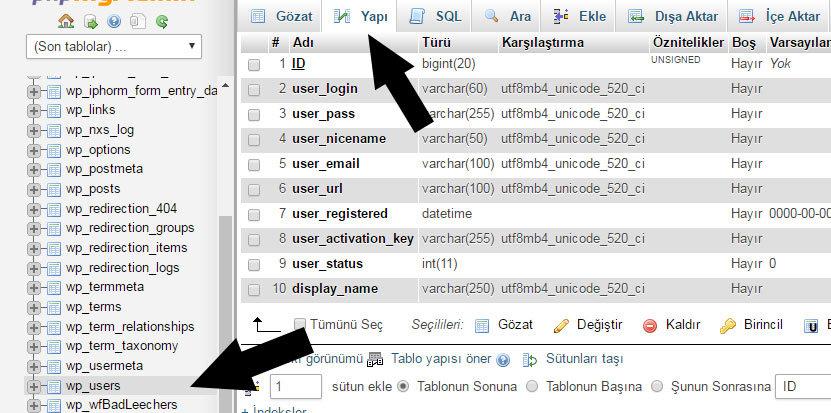The image size is (831, 413).
Task: Click the help icon next to Tablo yapısı öner
Action: pyautogui.click(x=503, y=360)
